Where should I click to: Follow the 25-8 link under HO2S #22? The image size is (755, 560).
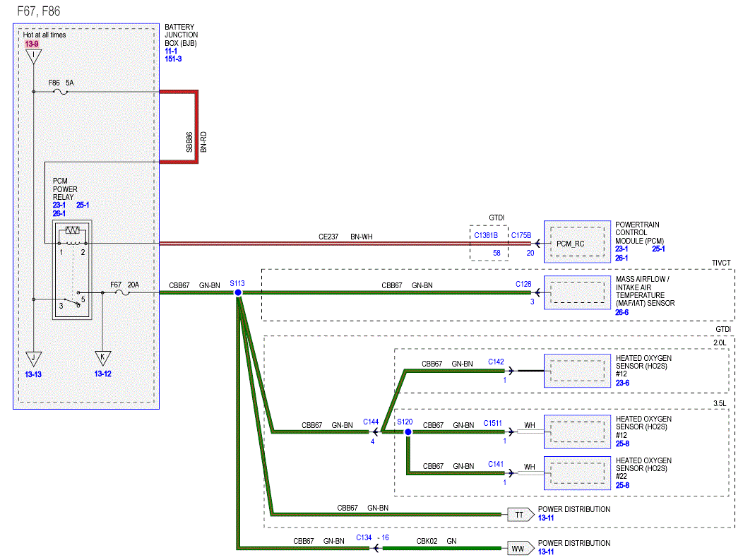pyautogui.click(x=622, y=485)
